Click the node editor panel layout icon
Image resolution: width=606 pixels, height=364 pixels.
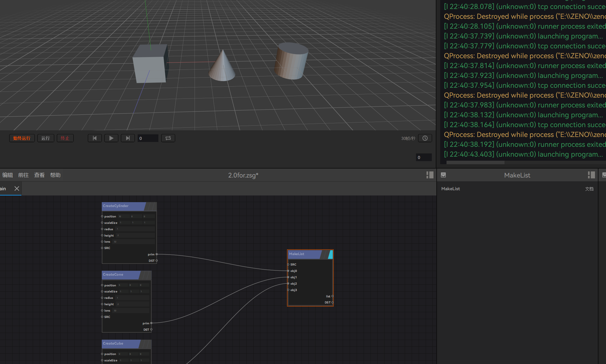(430, 175)
